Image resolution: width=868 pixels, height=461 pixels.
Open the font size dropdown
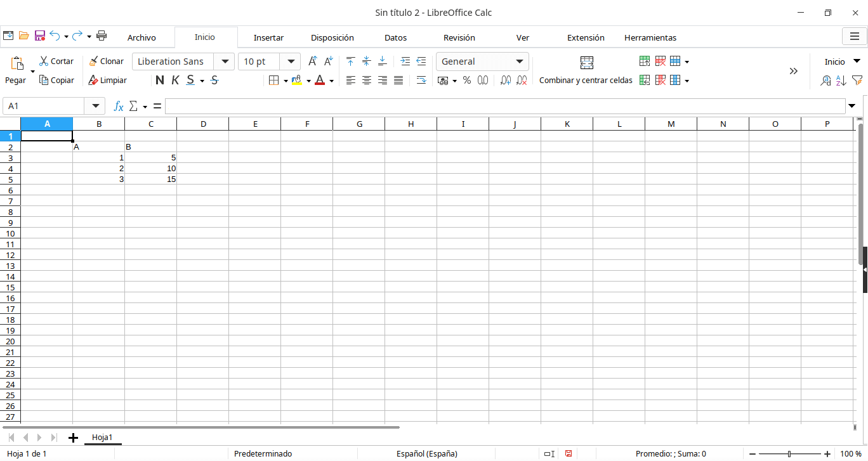tap(291, 62)
